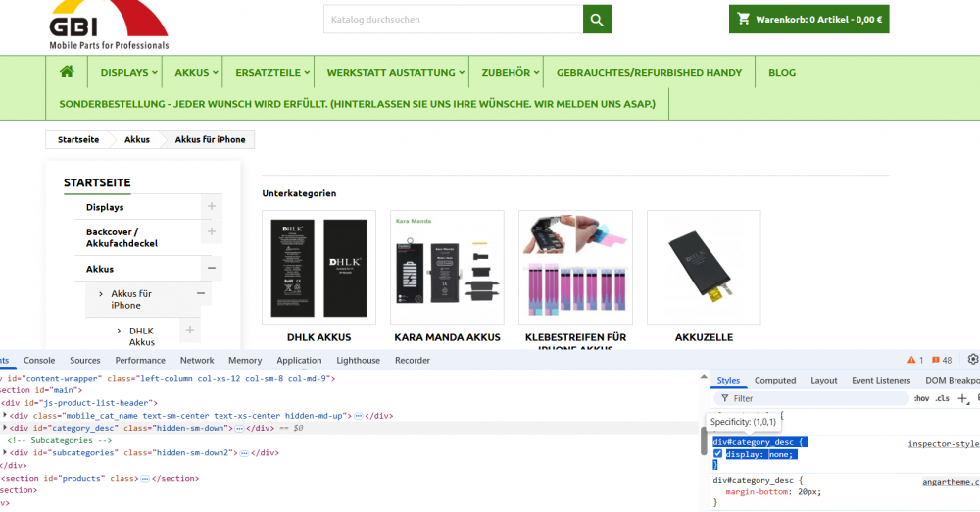Viewport: 980px width, 512px height.
Task: Switch to the Console tab
Action: (39, 360)
